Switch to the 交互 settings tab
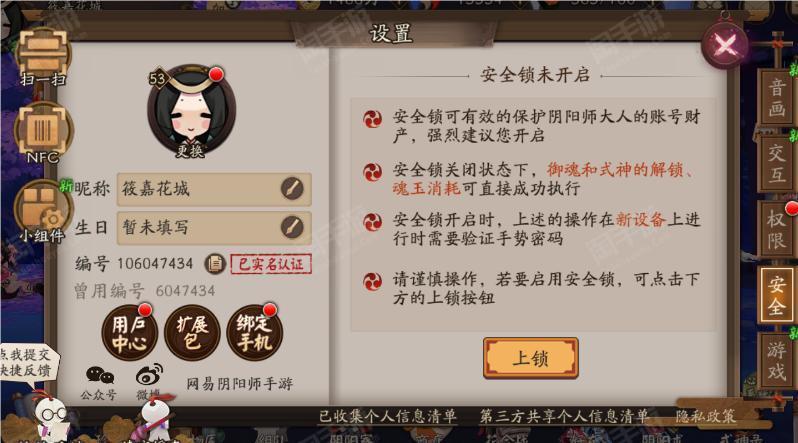The width and height of the screenshot is (798, 443). (777, 164)
